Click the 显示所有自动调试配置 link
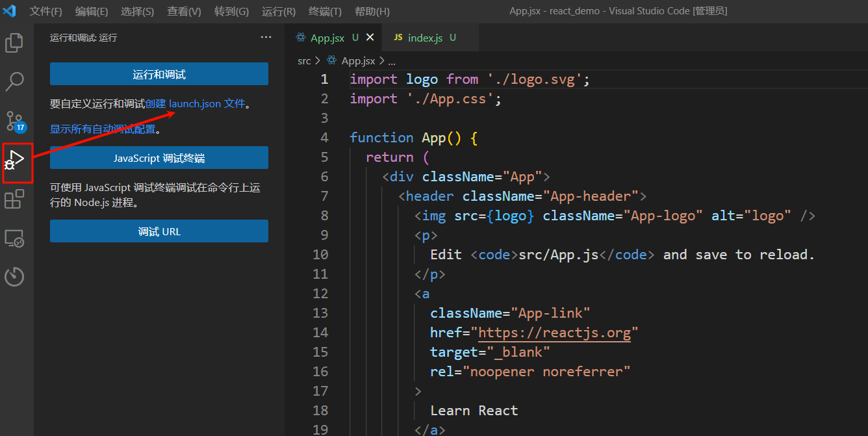Screen dimensions: 868x436 pyautogui.click(x=103, y=129)
